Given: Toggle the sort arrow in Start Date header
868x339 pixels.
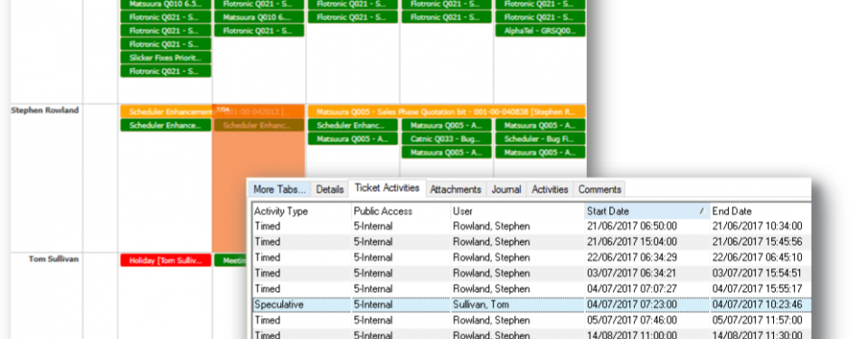Looking at the screenshot, I should [x=702, y=211].
